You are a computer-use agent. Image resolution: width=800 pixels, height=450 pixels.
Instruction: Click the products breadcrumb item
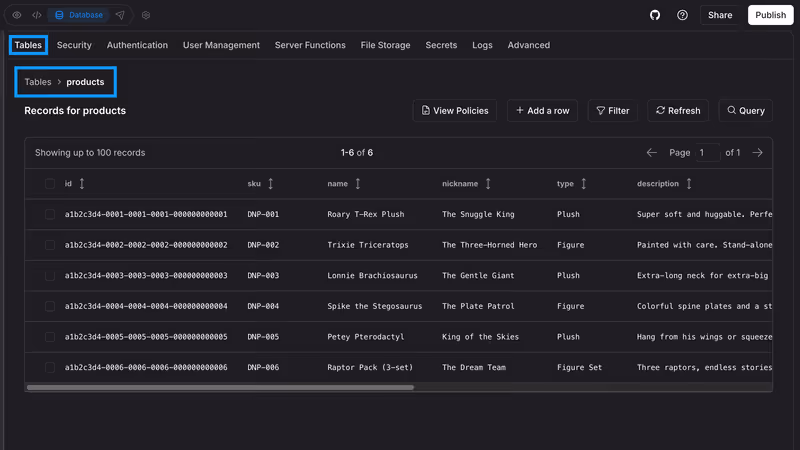[85, 82]
